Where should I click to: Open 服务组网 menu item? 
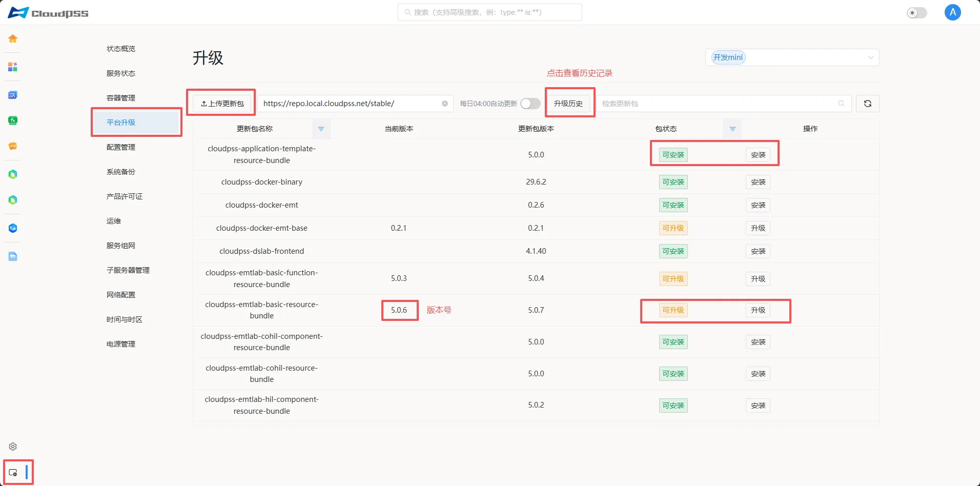[x=121, y=246]
